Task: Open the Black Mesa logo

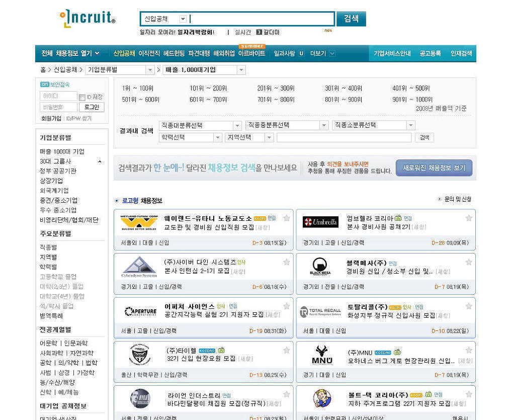Action: click(320, 266)
